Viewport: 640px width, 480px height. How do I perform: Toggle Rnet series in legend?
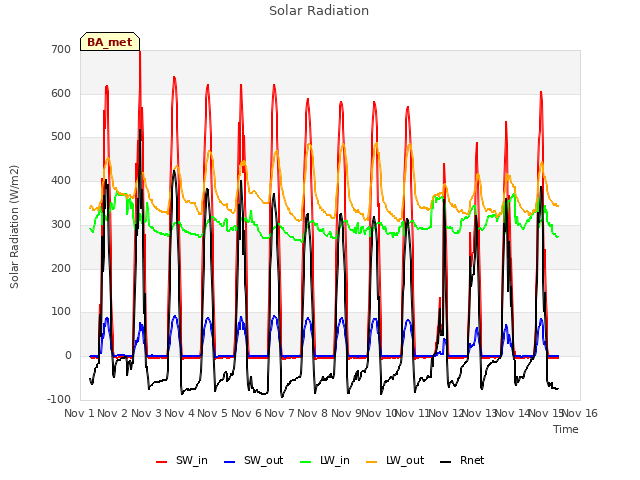point(462,460)
